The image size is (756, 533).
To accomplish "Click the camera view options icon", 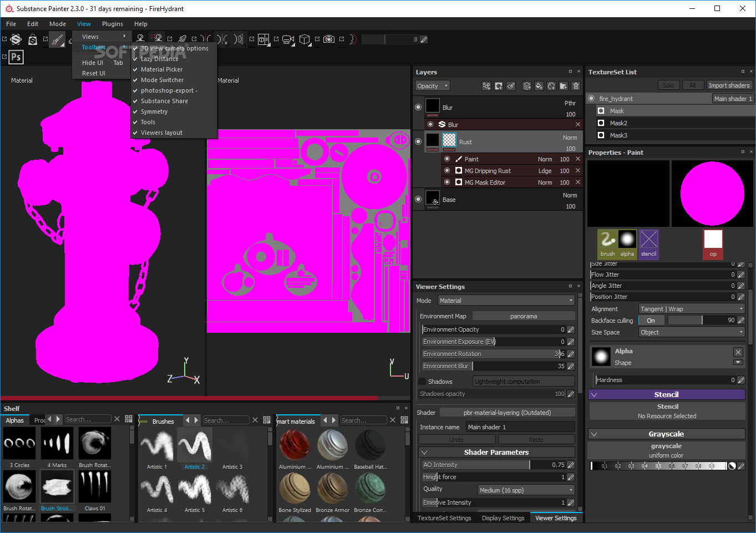I will [x=288, y=39].
